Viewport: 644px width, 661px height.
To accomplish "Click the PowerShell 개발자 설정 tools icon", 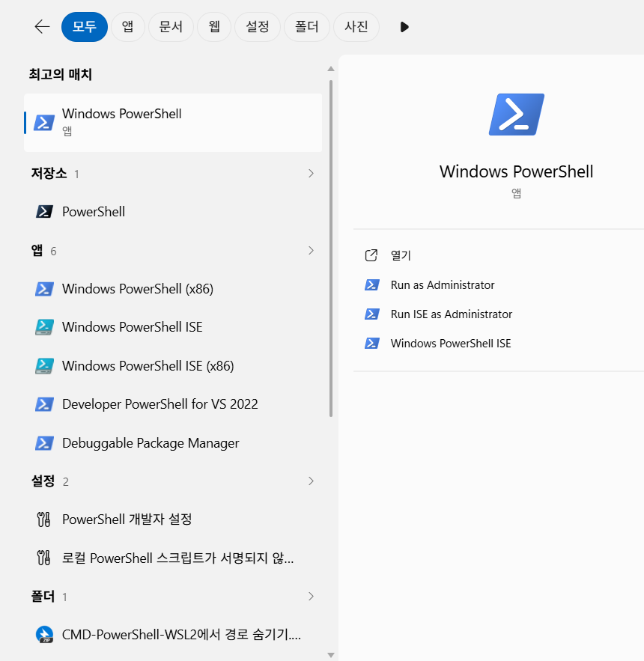I will (x=44, y=520).
